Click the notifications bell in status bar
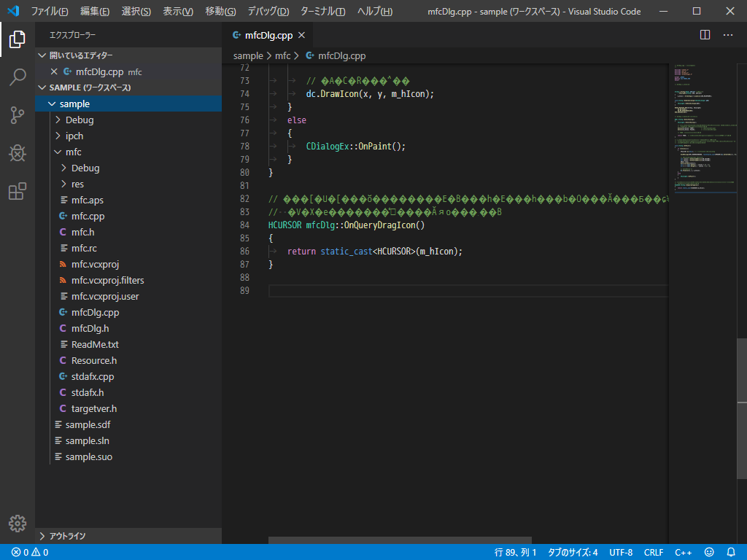 coord(731,552)
